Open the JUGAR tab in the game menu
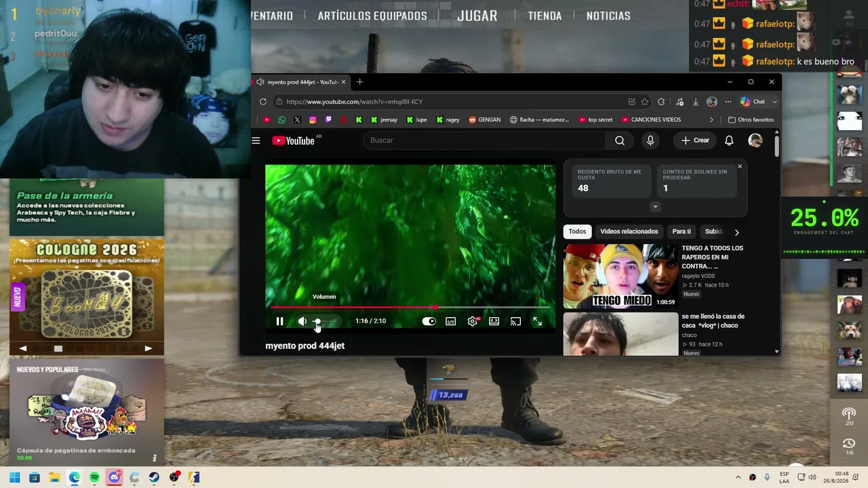Image resolution: width=868 pixels, height=488 pixels. pos(477,16)
